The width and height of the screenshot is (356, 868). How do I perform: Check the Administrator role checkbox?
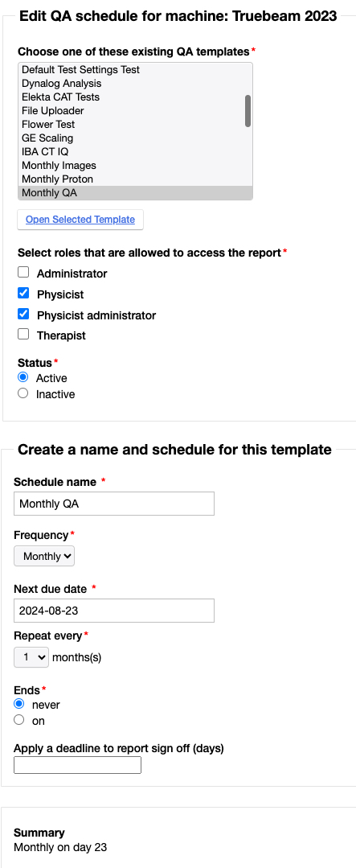23,273
